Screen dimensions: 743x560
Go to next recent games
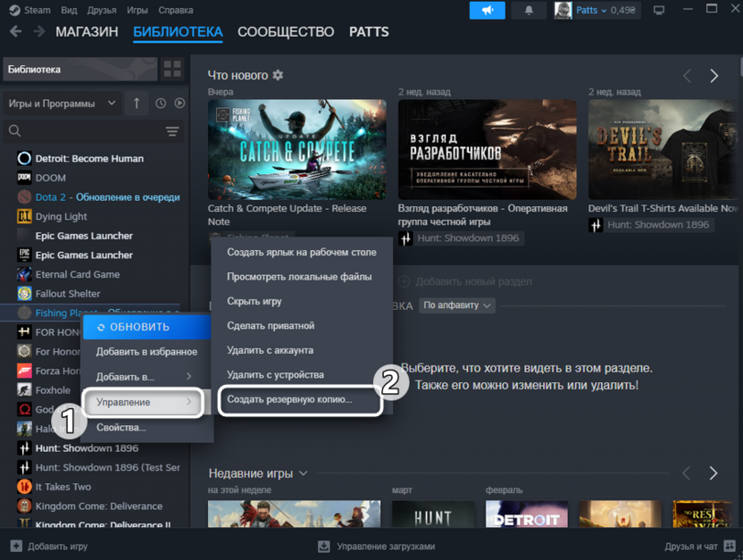714,472
